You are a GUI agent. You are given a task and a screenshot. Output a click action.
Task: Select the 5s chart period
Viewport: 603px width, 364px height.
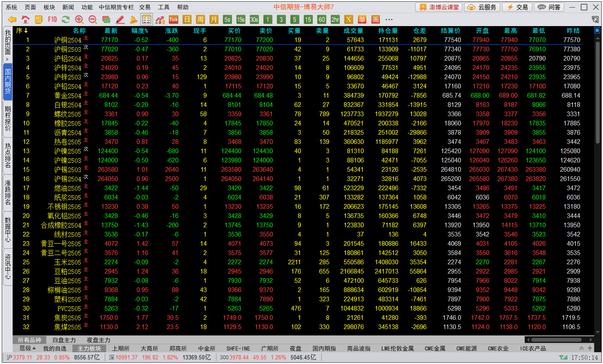tap(227, 19)
